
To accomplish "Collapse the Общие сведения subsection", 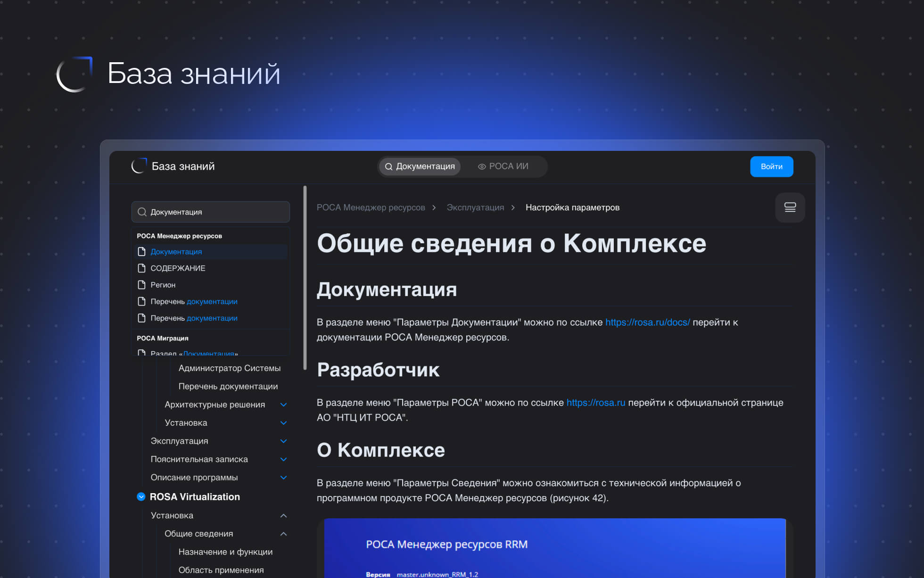I will coord(283,534).
